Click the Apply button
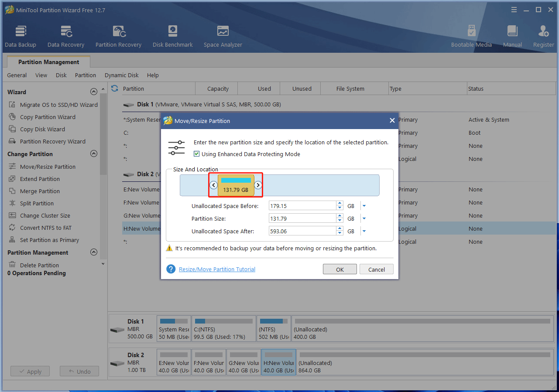The height and width of the screenshot is (392, 559). coord(30,372)
